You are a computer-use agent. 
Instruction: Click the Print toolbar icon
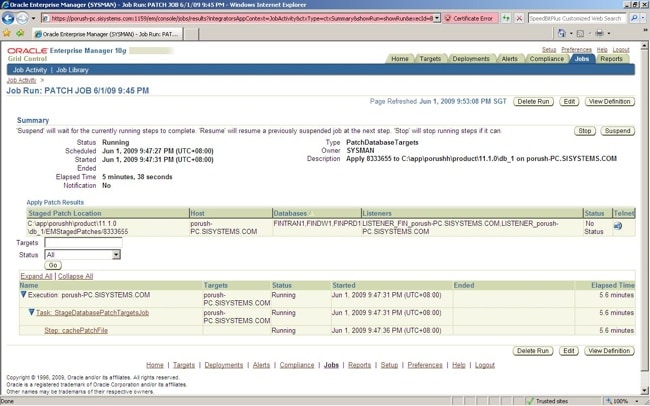[599, 33]
